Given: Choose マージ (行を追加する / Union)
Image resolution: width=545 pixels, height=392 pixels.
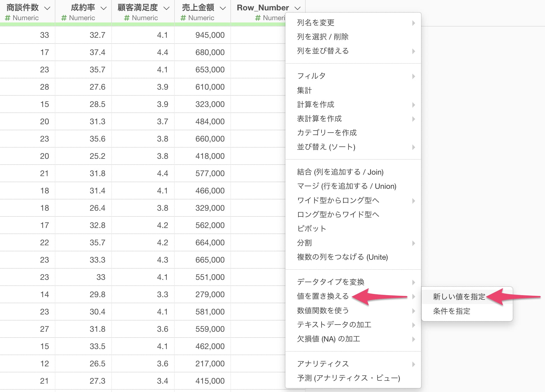Looking at the screenshot, I should (353, 186).
